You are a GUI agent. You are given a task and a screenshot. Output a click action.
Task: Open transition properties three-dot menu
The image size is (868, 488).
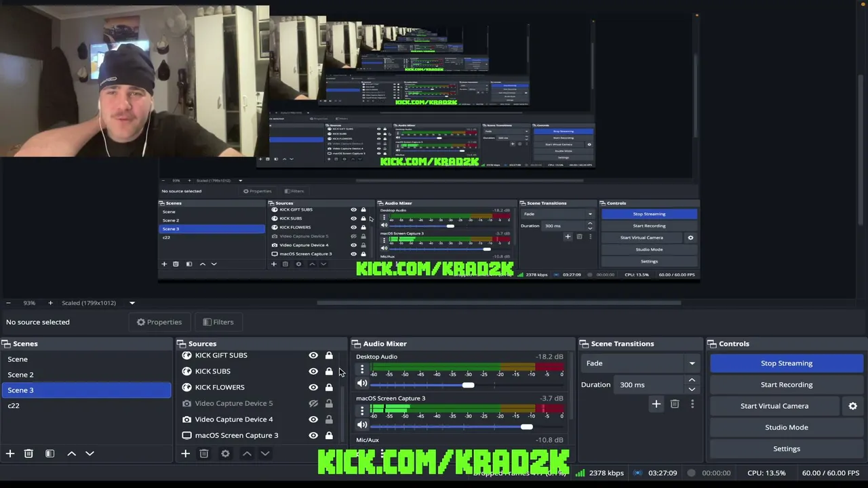[692, 404]
